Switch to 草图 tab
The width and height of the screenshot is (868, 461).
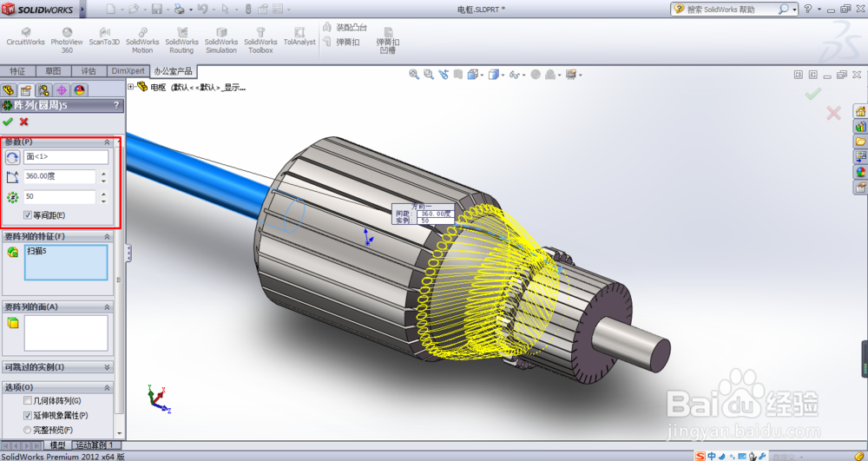pos(53,71)
